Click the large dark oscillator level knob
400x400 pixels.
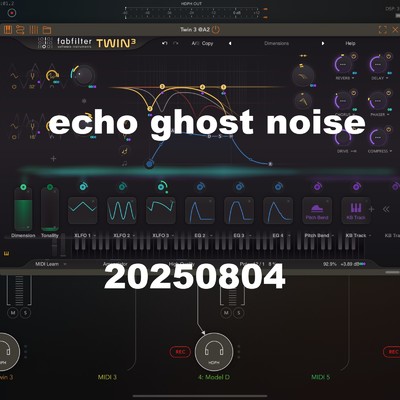(x=83, y=75)
